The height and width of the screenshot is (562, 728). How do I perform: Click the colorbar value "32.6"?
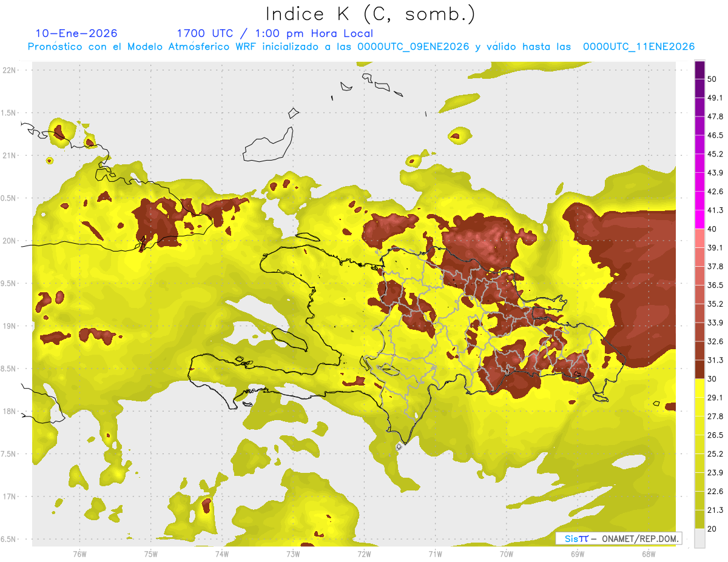point(716,341)
